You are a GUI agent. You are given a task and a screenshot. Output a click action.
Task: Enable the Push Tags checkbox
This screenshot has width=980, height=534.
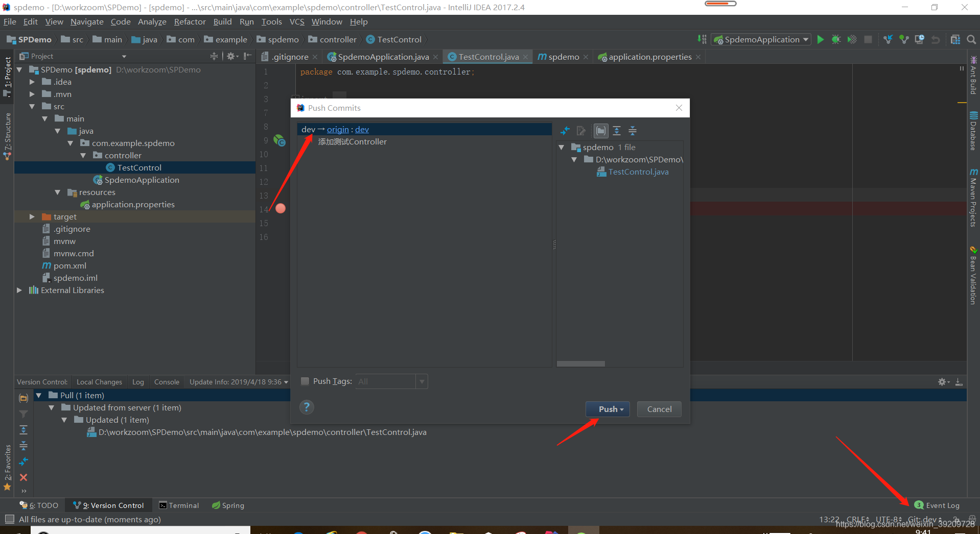[x=305, y=381]
